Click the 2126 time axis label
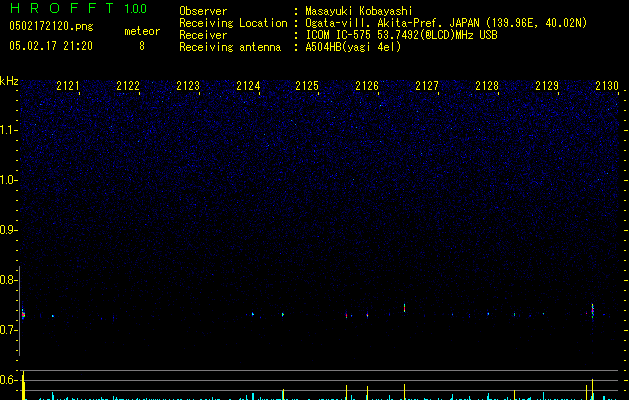The height and width of the screenshot is (400, 629). coord(367,86)
